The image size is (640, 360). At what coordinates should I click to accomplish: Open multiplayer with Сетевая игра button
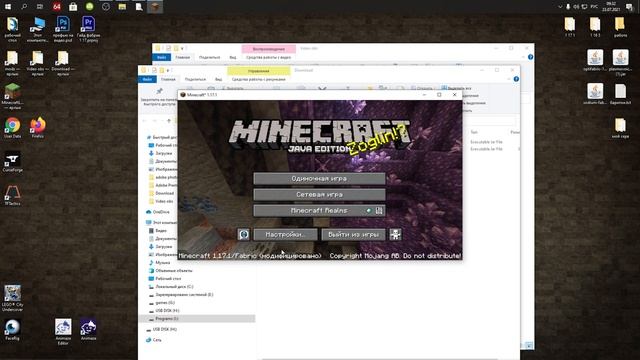tap(319, 194)
